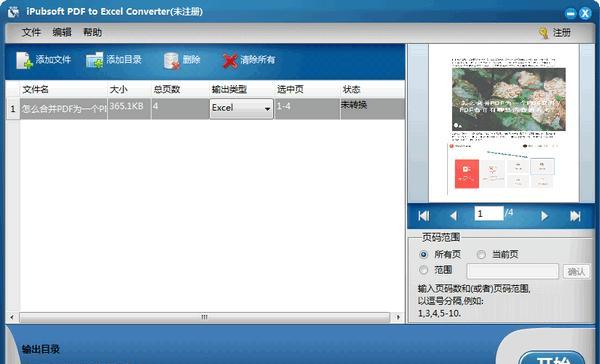The height and width of the screenshot is (364, 600).
Task: Click the 状态 column header
Action: pyautogui.click(x=372, y=90)
